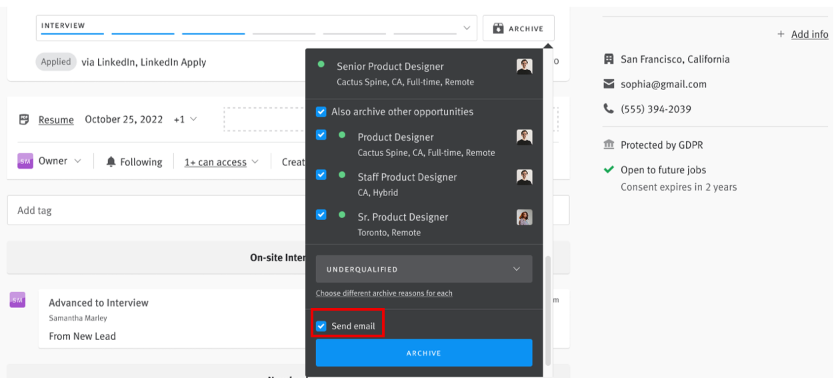Open the 1+ can access dropdown
The image size is (834, 378).
(221, 162)
